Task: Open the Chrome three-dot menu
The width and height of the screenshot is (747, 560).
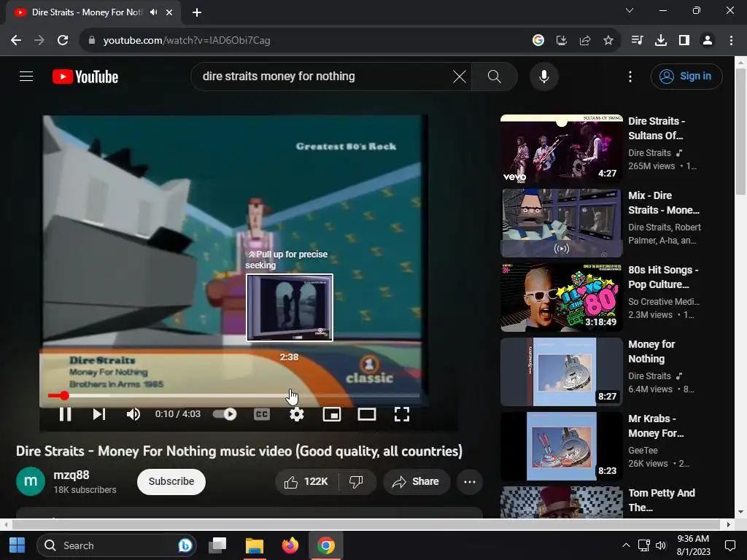Action: pyautogui.click(x=731, y=41)
